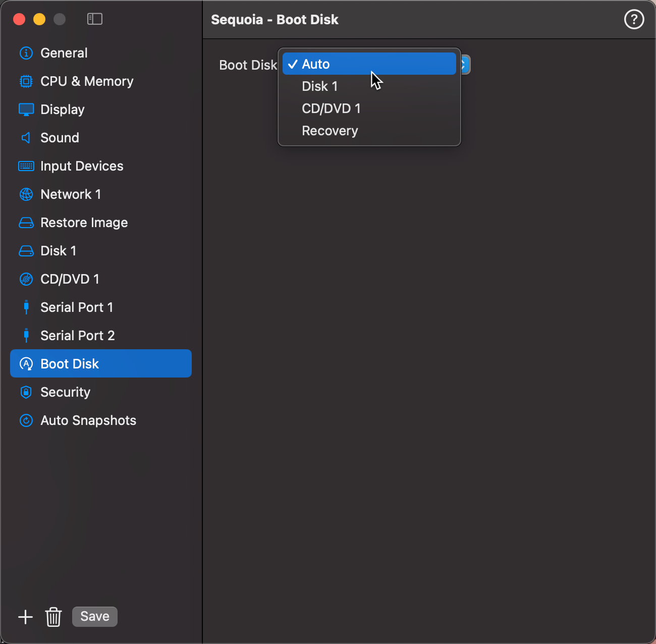Screen dimensions: 656x644
Task: Click the trash icon to delete device
Action: tap(53, 617)
